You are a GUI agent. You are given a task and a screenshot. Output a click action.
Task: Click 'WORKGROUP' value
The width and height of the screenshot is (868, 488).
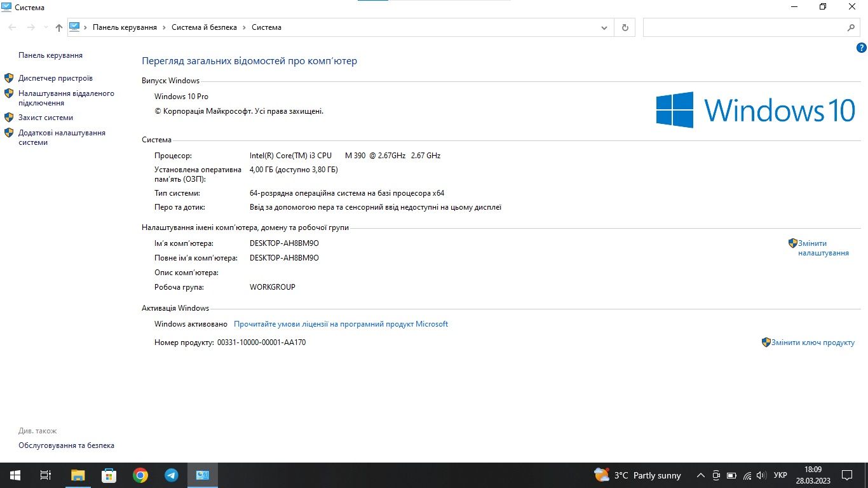click(273, 287)
